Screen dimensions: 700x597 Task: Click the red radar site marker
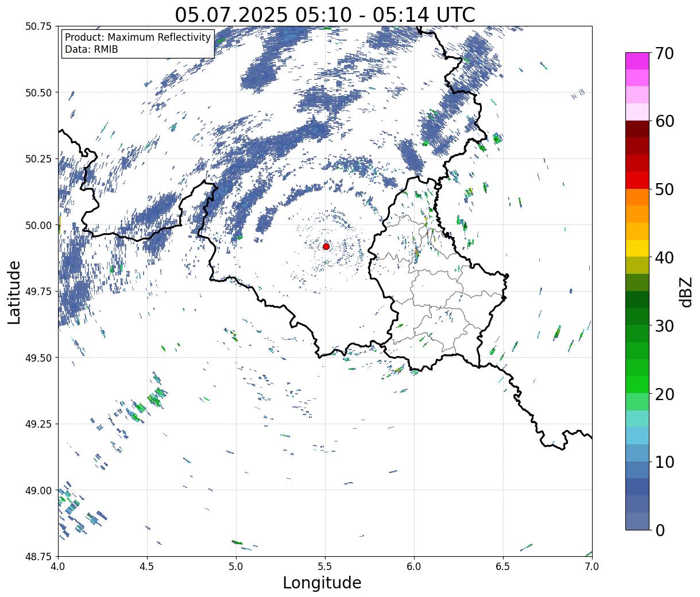point(326,246)
